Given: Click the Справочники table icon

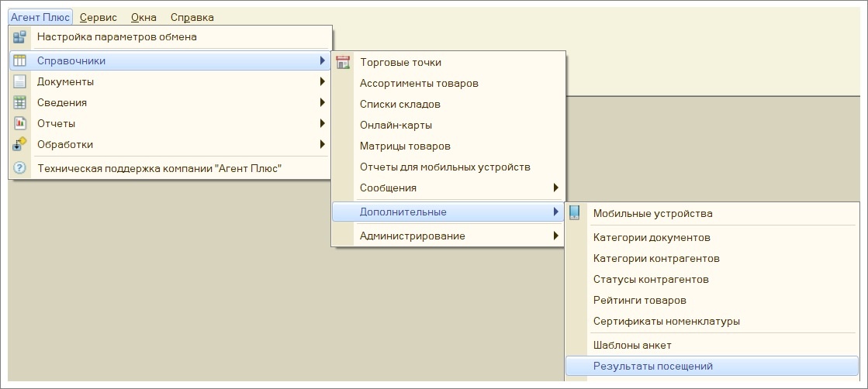Looking at the screenshot, I should [x=19, y=61].
